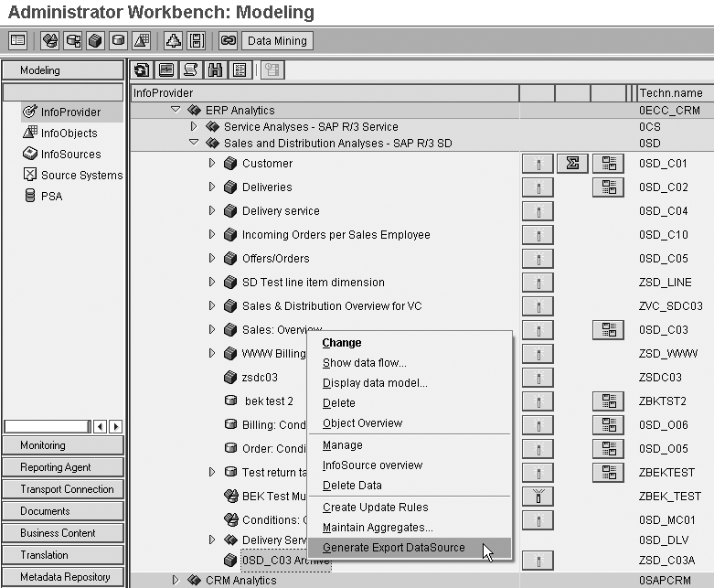Click the InfoArea creation toolbar icon
The width and height of the screenshot is (714, 588).
(50, 40)
